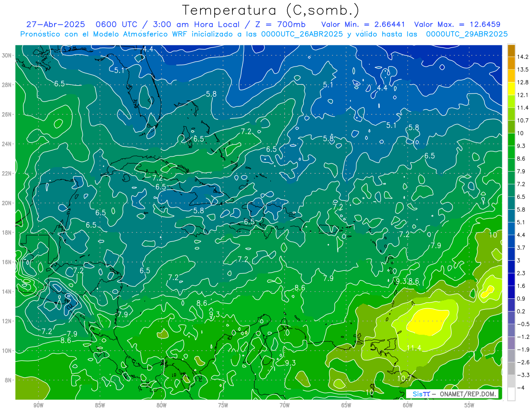532x411 pixels.
Task: Click the colorbar legend value -0.5
Action: click(x=523, y=324)
